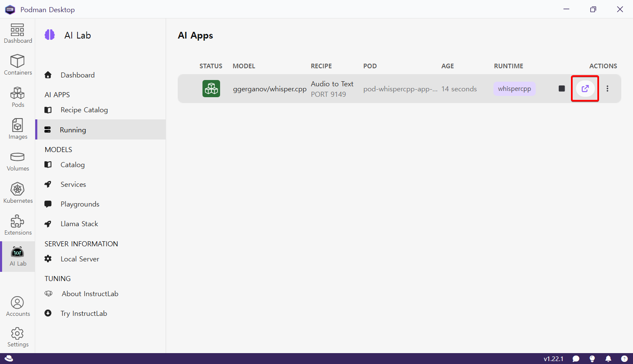Open help via status bar question mark
The width and height of the screenshot is (633, 364).
(x=624, y=359)
